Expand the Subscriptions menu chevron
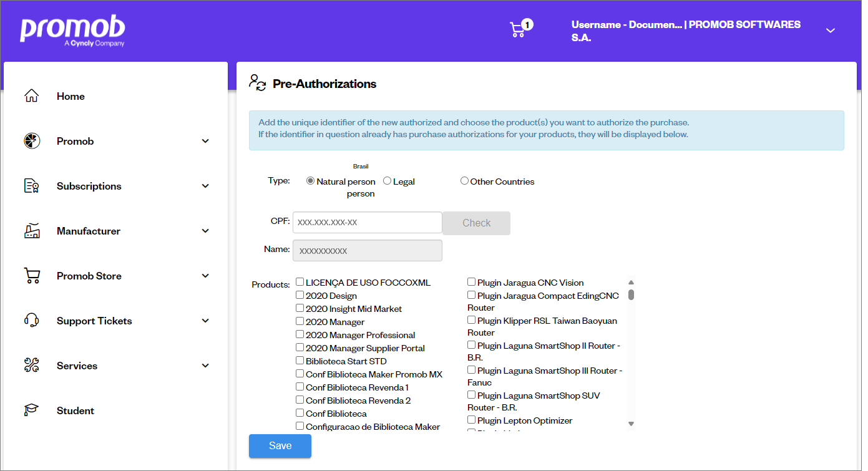 click(x=206, y=186)
